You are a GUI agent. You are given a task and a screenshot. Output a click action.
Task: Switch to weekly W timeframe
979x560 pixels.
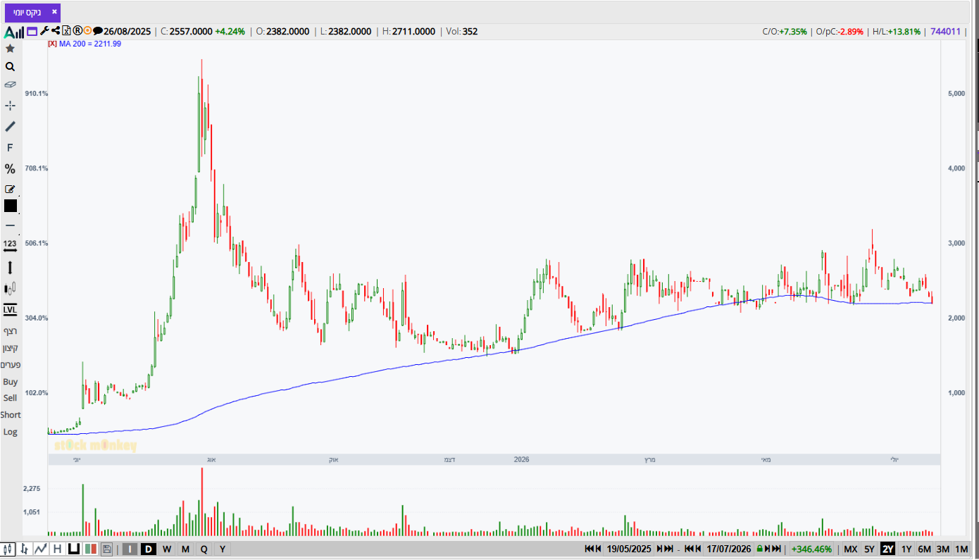click(x=167, y=549)
